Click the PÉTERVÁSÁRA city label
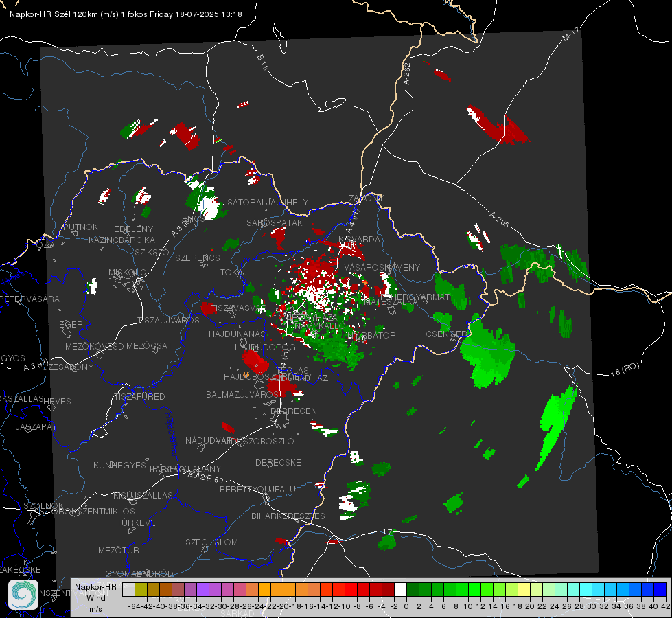The width and height of the screenshot is (672, 618). point(30,299)
